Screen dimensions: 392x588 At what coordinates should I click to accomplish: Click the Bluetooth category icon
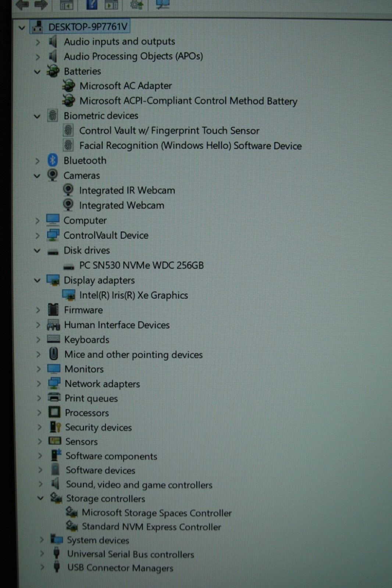pyautogui.click(x=53, y=160)
